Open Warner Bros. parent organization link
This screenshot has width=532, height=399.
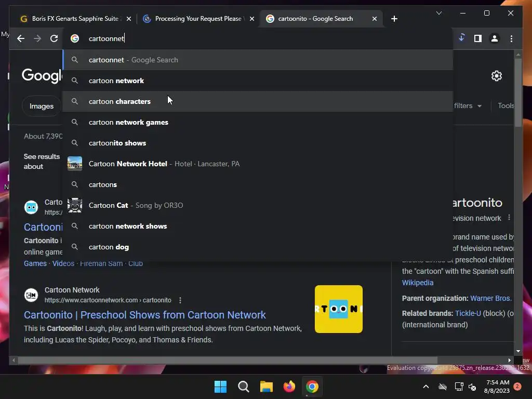491,298
